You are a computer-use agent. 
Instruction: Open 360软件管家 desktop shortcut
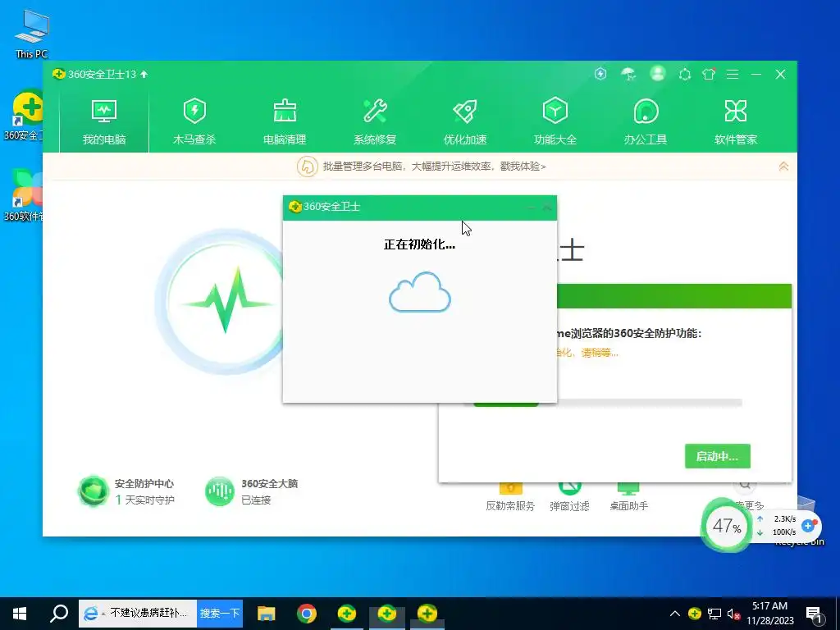click(x=24, y=195)
